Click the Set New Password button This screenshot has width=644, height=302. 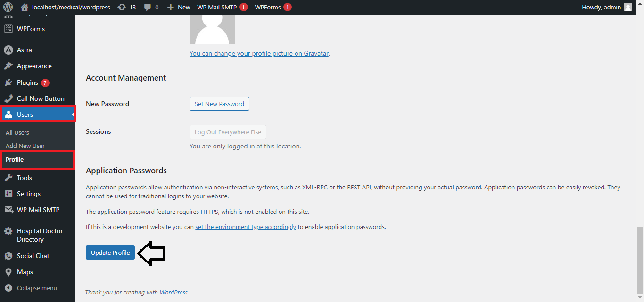(x=219, y=104)
